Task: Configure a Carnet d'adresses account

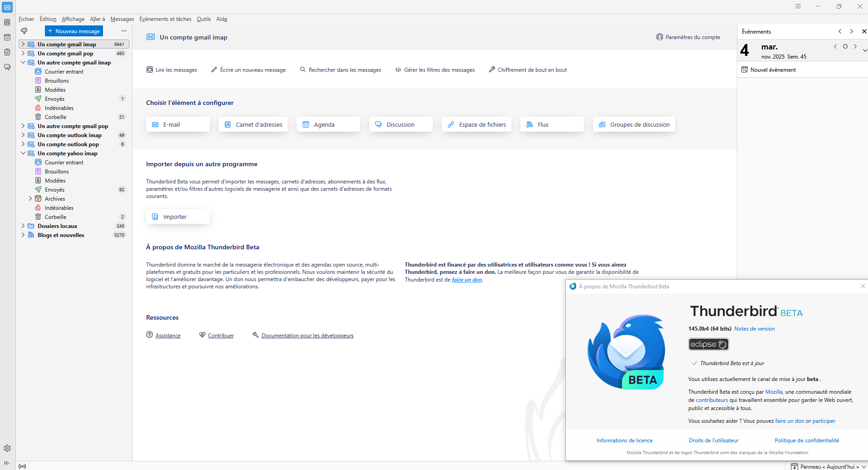Action: (x=253, y=124)
